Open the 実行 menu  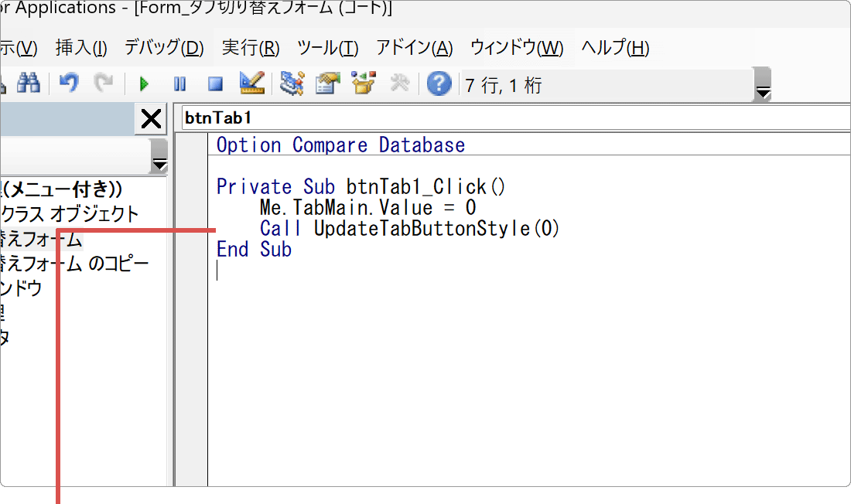coord(250,47)
